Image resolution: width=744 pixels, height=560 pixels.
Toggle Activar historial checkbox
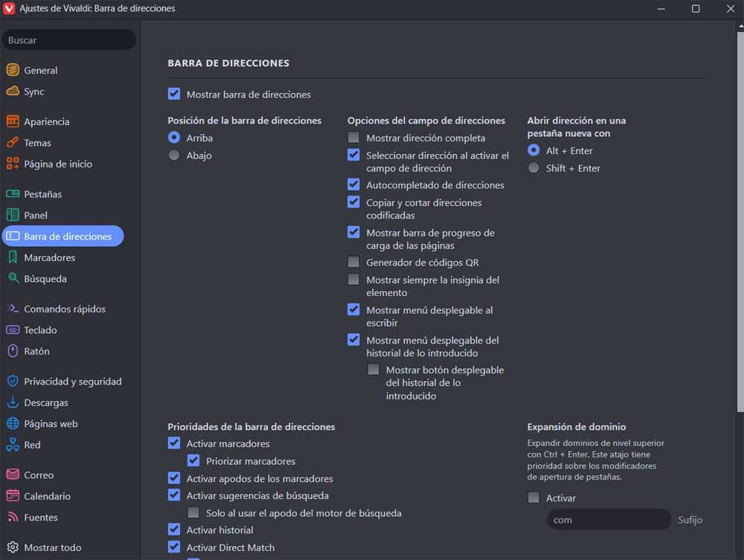coord(174,530)
